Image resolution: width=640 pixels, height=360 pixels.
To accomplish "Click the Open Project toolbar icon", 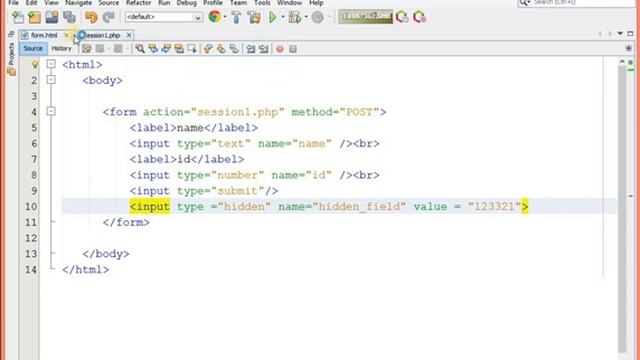I will pyautogui.click(x=52, y=17).
